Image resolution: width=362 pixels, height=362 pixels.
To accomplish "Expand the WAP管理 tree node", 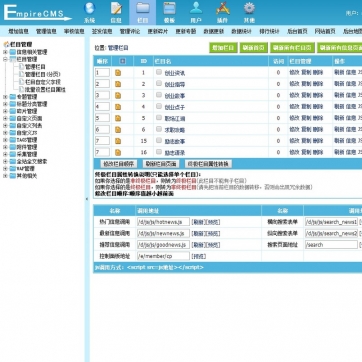I will [x=5, y=169].
